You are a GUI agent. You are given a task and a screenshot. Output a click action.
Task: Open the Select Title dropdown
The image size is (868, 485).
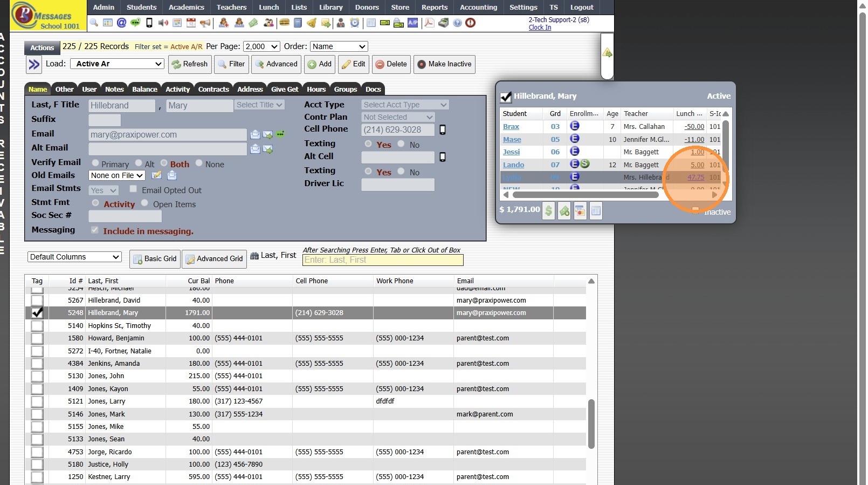[259, 105]
